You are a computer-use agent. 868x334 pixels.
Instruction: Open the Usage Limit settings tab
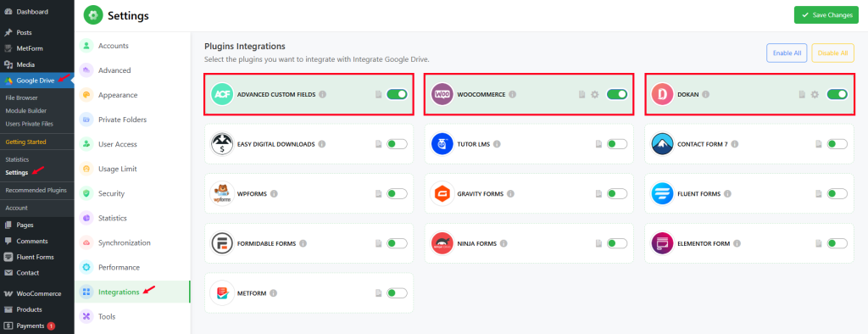[132, 169]
